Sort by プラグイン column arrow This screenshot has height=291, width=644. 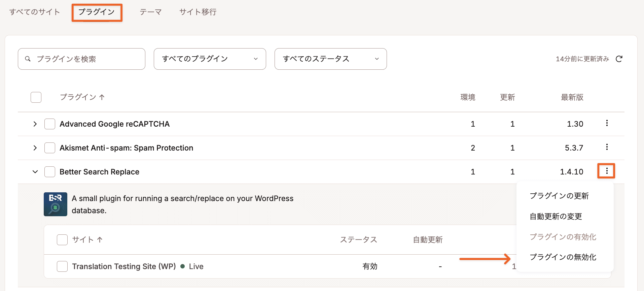click(102, 97)
